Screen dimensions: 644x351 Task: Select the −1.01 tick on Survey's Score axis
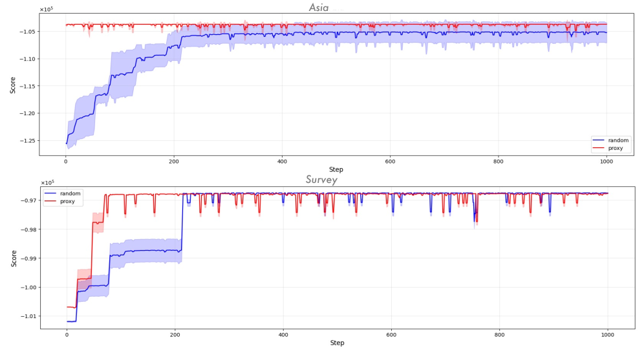(x=28, y=316)
